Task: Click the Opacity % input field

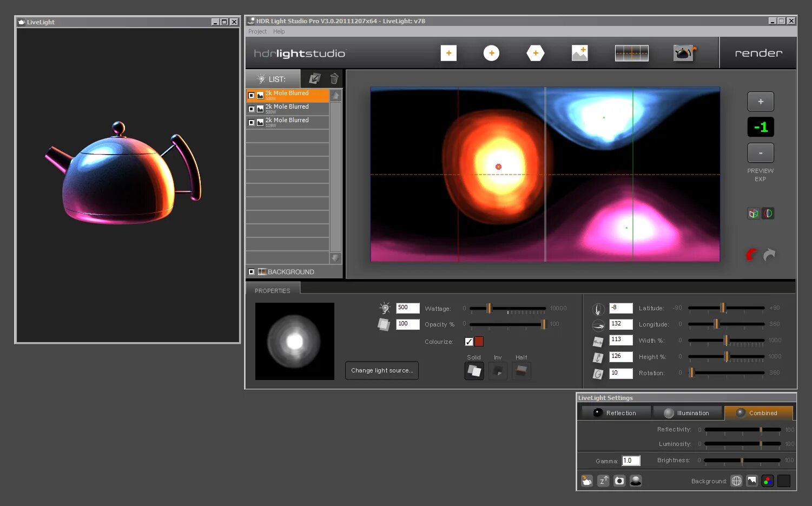Action: click(x=407, y=324)
